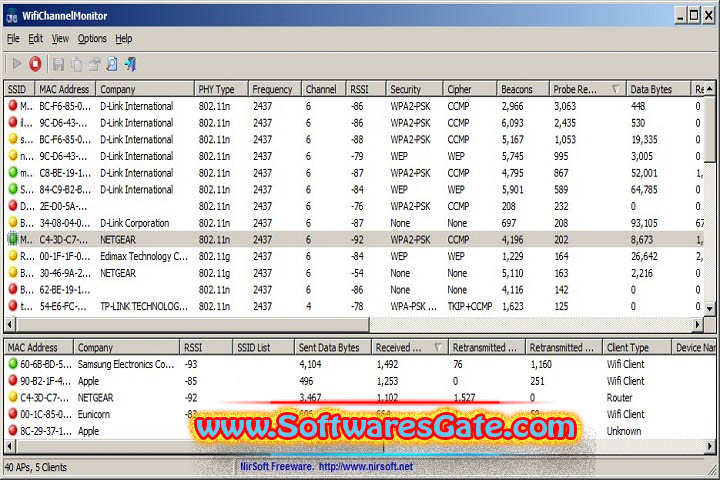Image resolution: width=720 pixels, height=480 pixels.
Task: Sort clients by Sent Data Bytes header
Action: [x=333, y=347]
